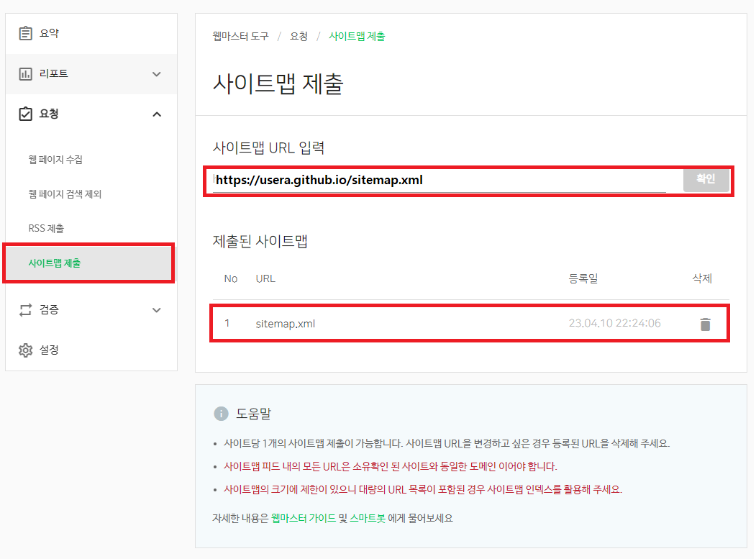
Task: Open the 스마트봇 link
Action: point(368,518)
